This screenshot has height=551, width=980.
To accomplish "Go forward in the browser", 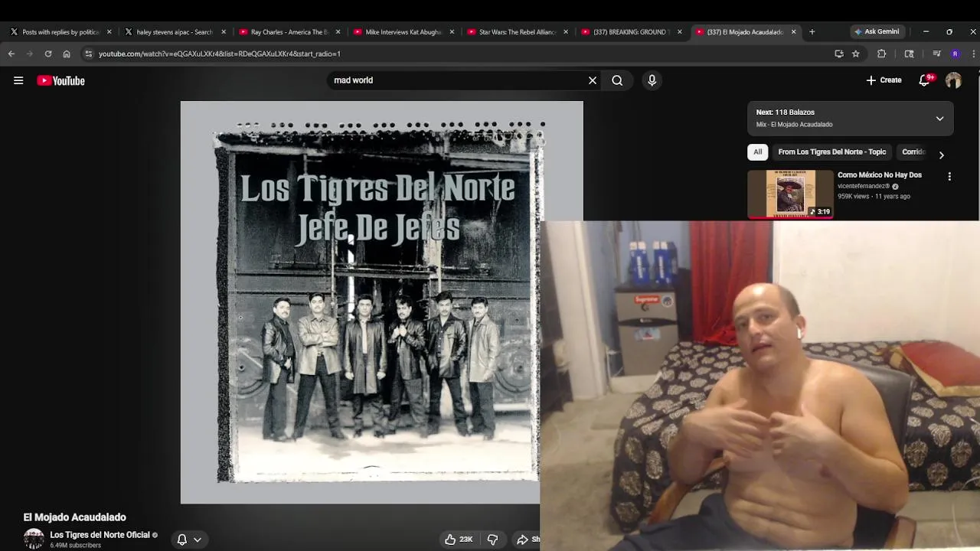I will [x=30, y=54].
